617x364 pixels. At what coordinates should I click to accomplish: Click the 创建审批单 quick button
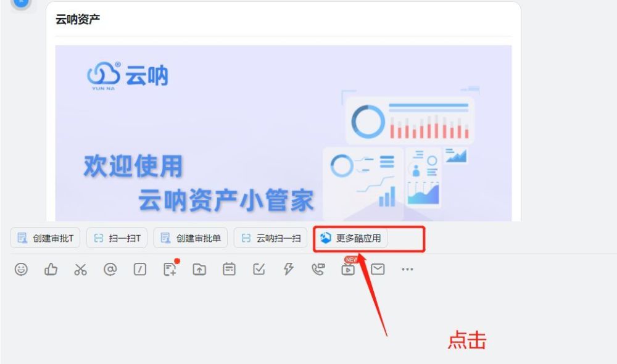191,238
